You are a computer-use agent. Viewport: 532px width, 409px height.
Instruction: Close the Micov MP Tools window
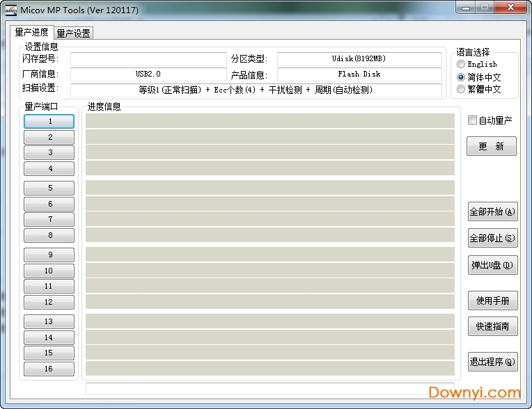pyautogui.click(x=510, y=8)
